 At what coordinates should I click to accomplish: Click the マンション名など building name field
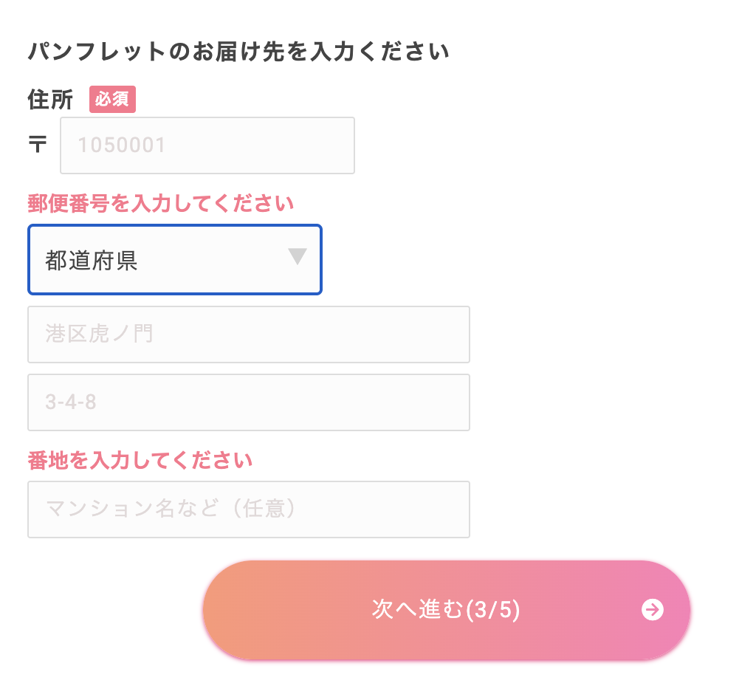click(x=248, y=509)
